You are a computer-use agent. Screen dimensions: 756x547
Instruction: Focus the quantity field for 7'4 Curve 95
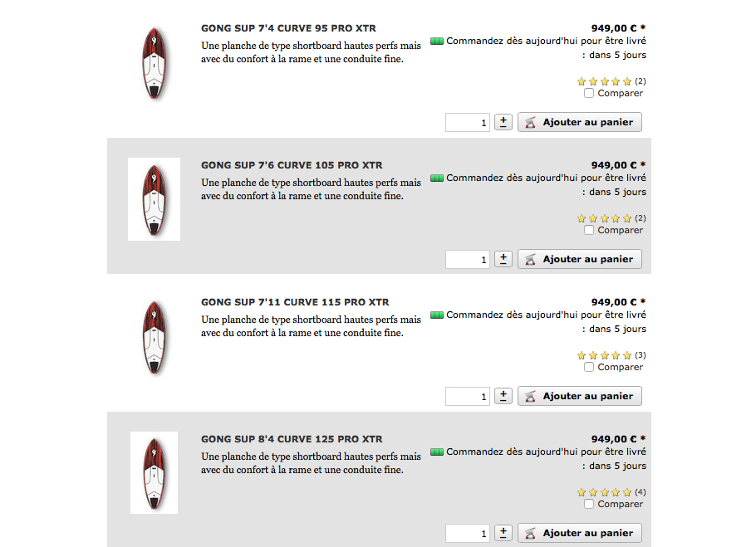pos(468,123)
